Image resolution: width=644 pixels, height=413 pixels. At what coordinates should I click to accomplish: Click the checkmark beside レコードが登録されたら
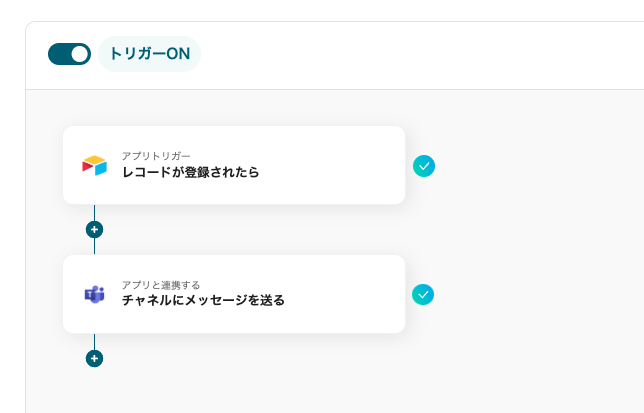click(424, 166)
